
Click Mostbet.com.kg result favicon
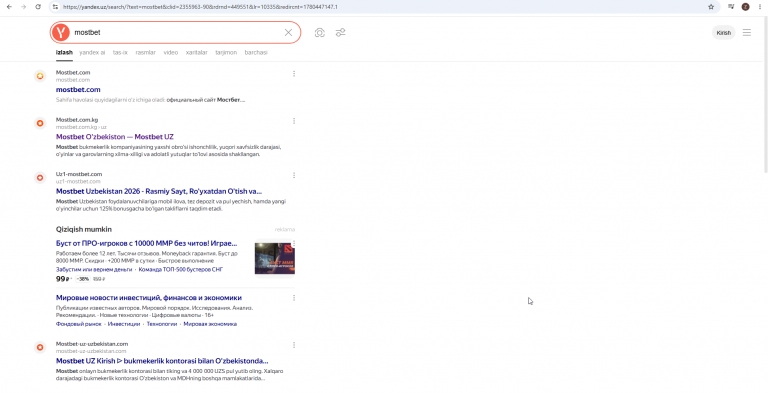pyautogui.click(x=40, y=123)
